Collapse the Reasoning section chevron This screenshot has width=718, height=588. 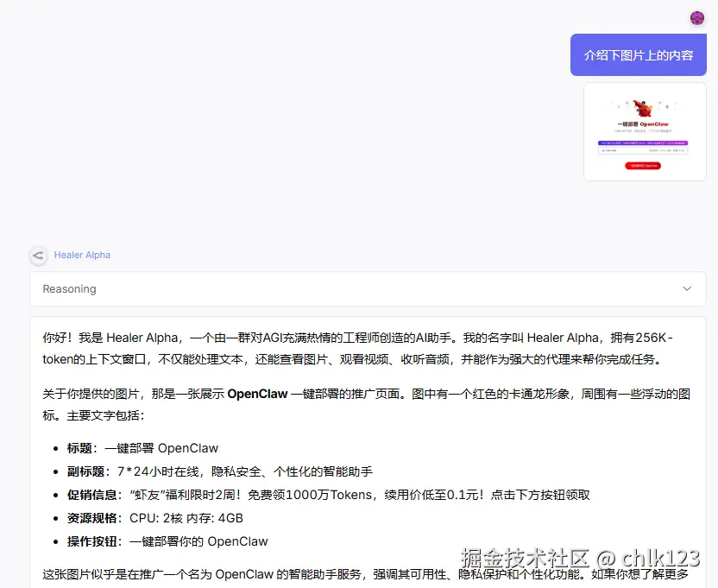[x=688, y=288]
